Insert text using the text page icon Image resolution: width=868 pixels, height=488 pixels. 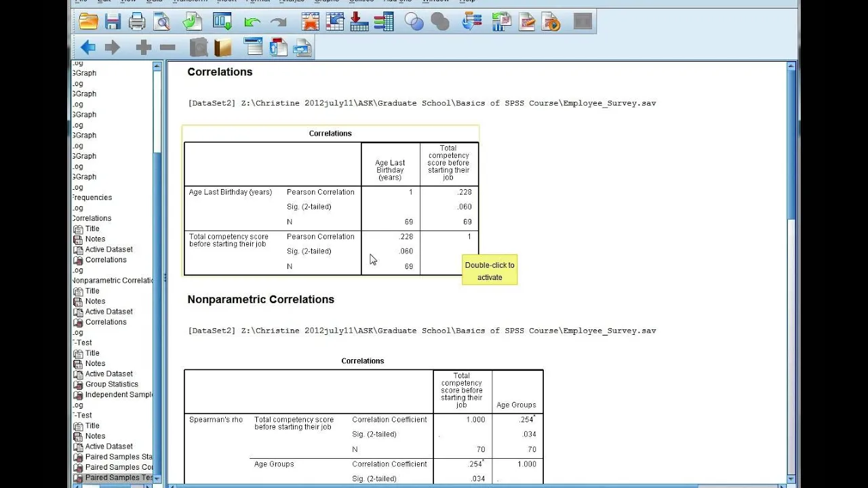302,47
